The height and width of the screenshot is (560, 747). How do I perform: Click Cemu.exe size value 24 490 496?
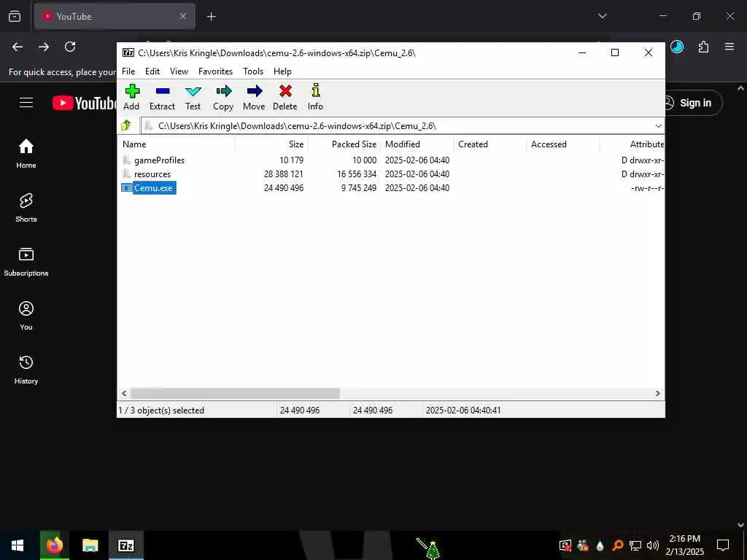284,187
